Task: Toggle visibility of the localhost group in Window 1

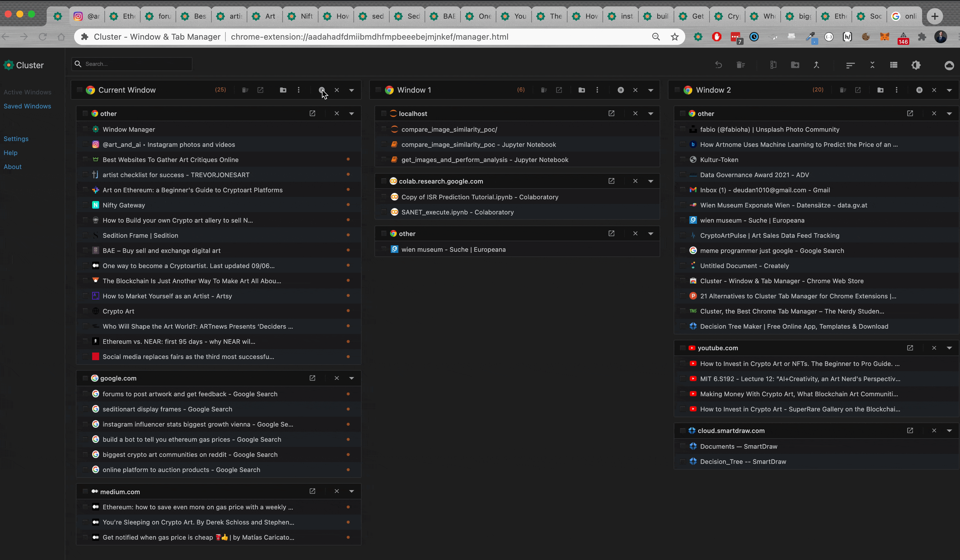Action: 651,113
